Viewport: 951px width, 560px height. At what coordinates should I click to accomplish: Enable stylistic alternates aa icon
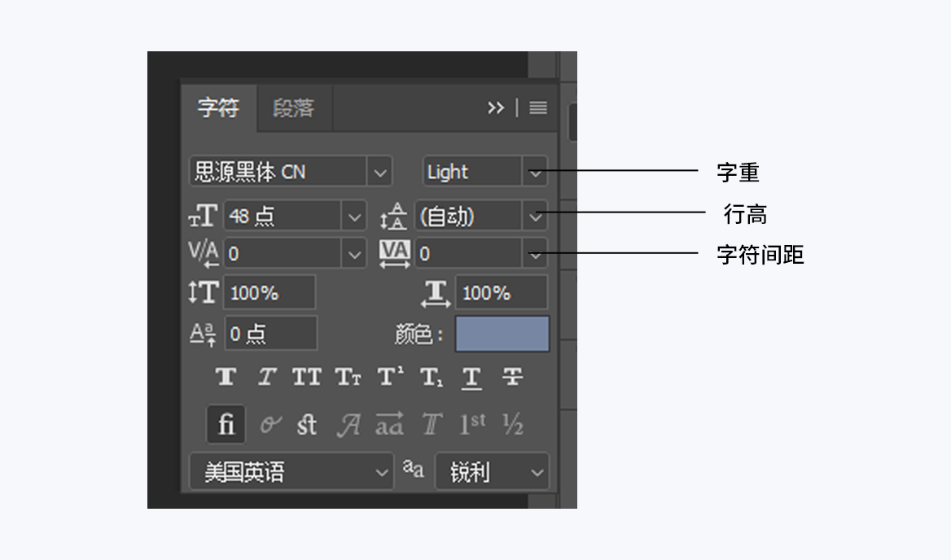tap(389, 423)
